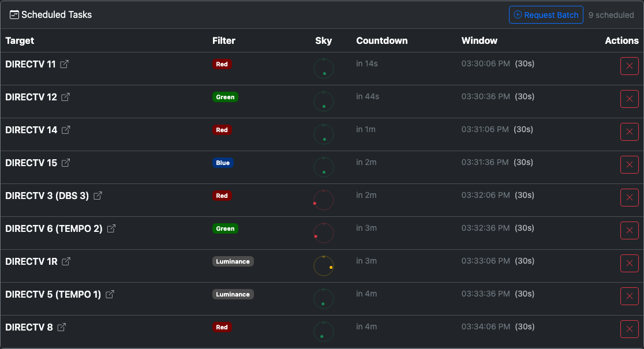Open external link for DIRECTV 8
Image resolution: width=644 pixels, height=349 pixels.
(x=62, y=327)
